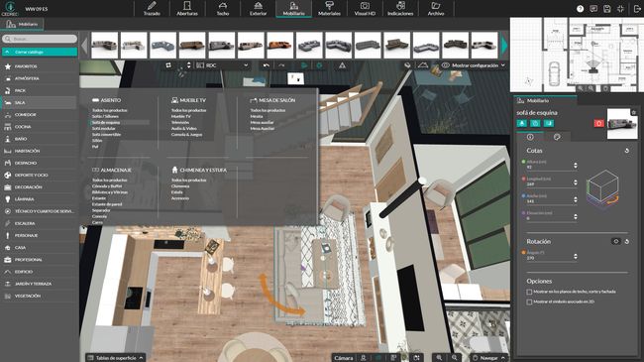Screen dimensions: 644x362
Task: Click the Cámara button at bottom
Action: (344, 358)
